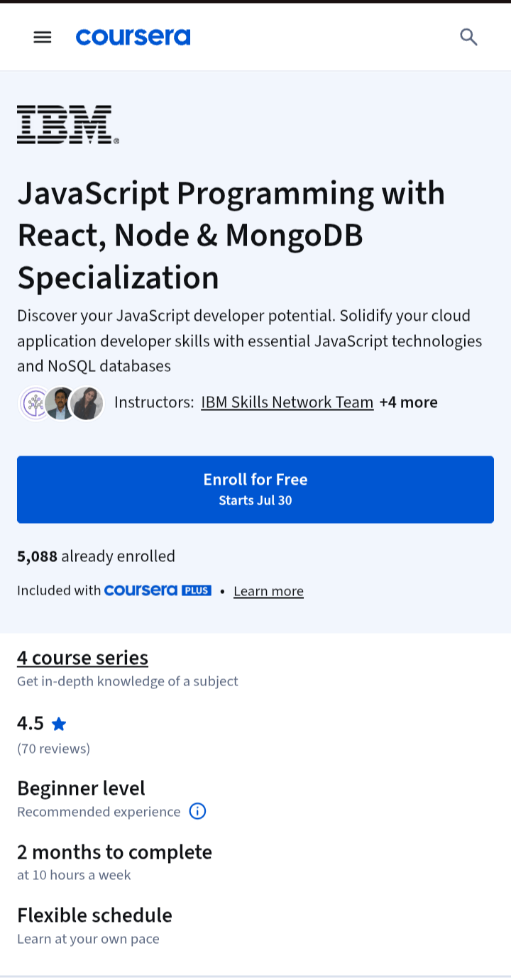Screen dimensions: 511x980
Task: Tap the Flexible schedule heading
Action: click(94, 915)
